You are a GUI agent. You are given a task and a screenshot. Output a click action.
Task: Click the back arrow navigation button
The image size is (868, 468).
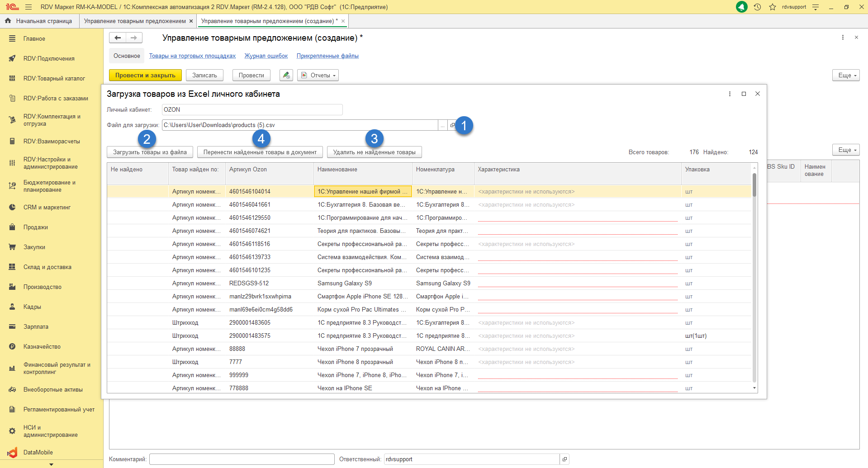tap(118, 38)
